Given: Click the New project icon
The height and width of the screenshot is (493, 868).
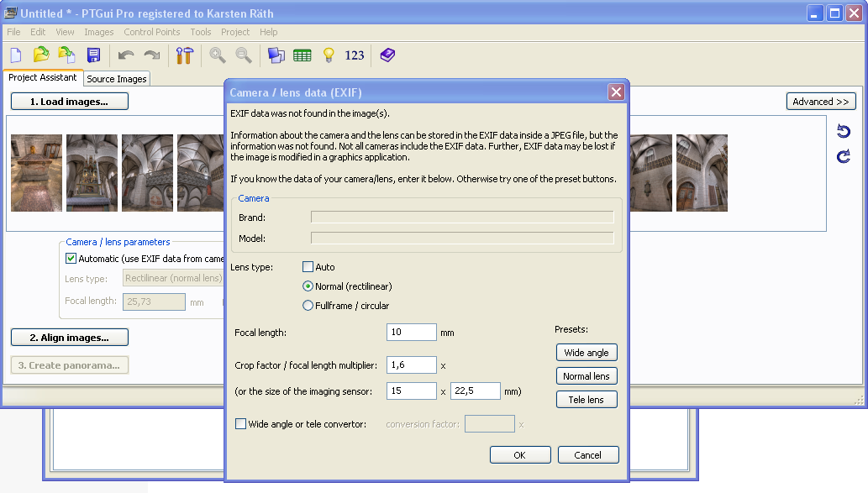Looking at the screenshot, I should 16,55.
